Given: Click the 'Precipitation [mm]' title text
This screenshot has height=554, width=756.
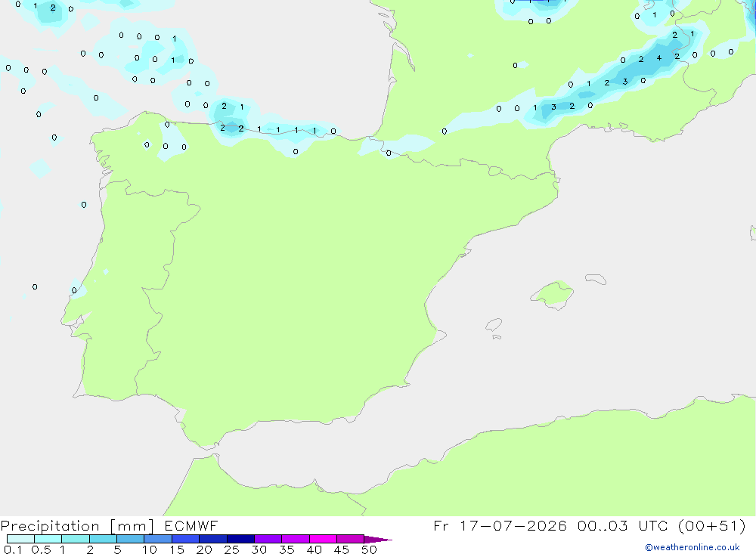Looking at the screenshot, I should point(77,526).
